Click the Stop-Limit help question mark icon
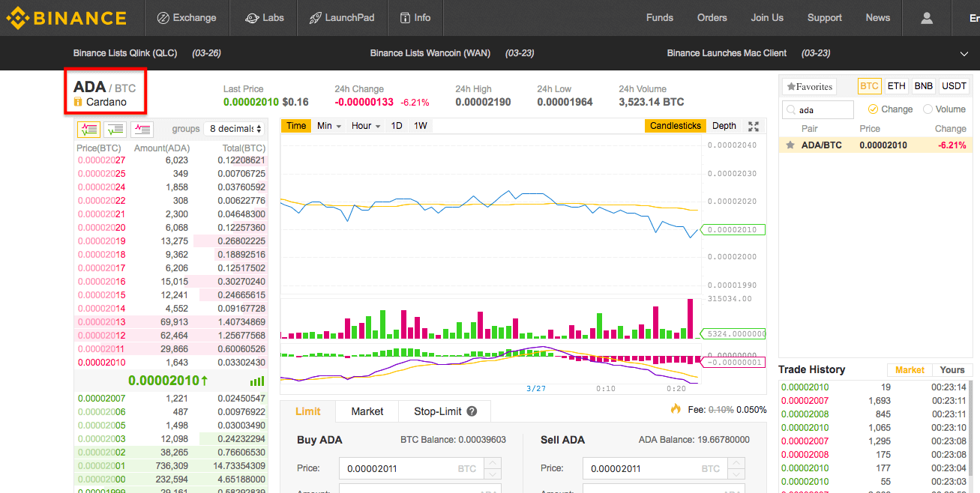The width and height of the screenshot is (980, 493). [472, 411]
